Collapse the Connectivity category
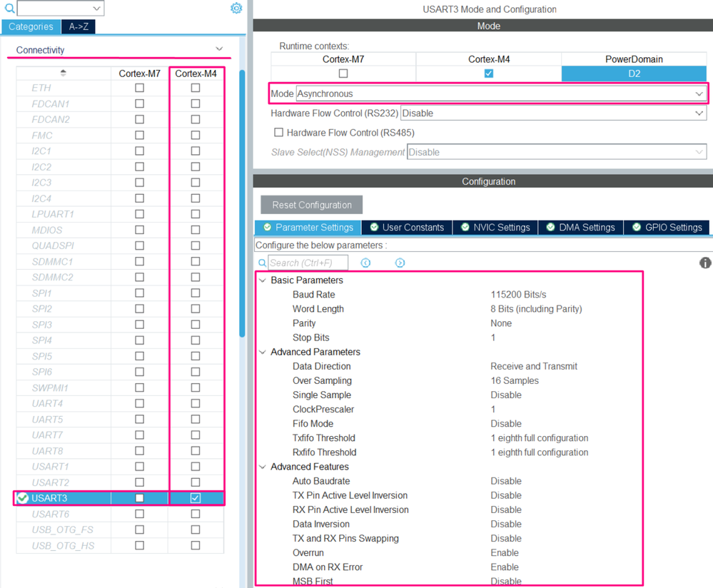Image resolution: width=713 pixels, height=588 pixels. pos(219,49)
